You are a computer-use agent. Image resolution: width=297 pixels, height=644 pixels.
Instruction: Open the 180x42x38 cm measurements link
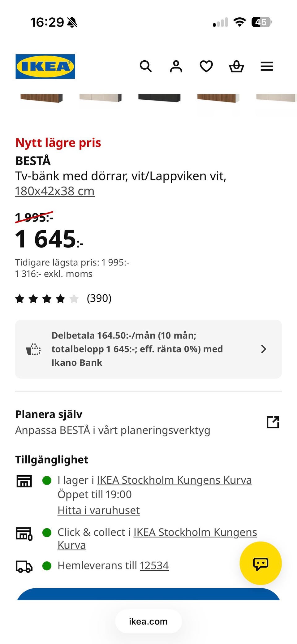click(x=55, y=191)
